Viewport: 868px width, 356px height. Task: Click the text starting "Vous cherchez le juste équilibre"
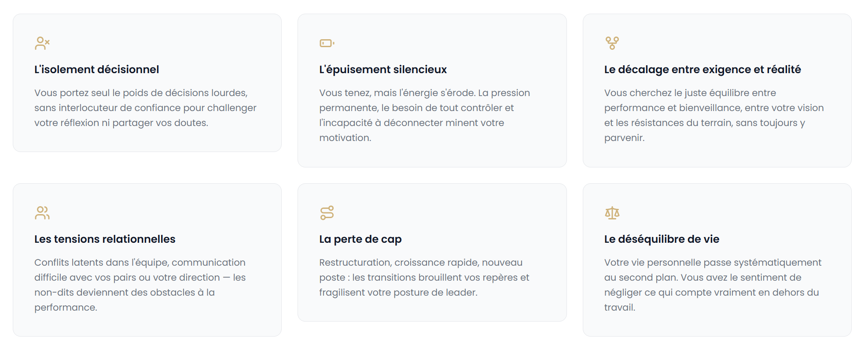point(714,108)
